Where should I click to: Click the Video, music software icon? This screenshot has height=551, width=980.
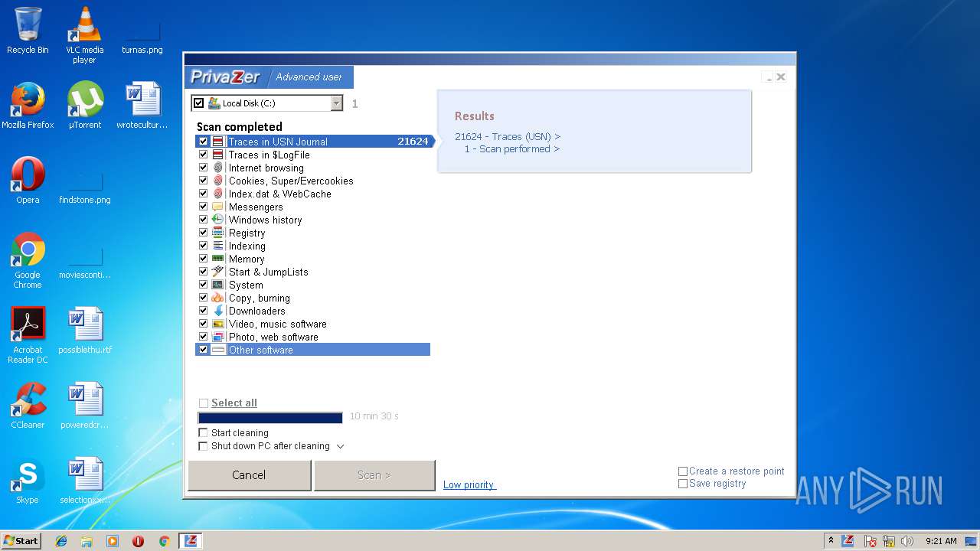218,324
